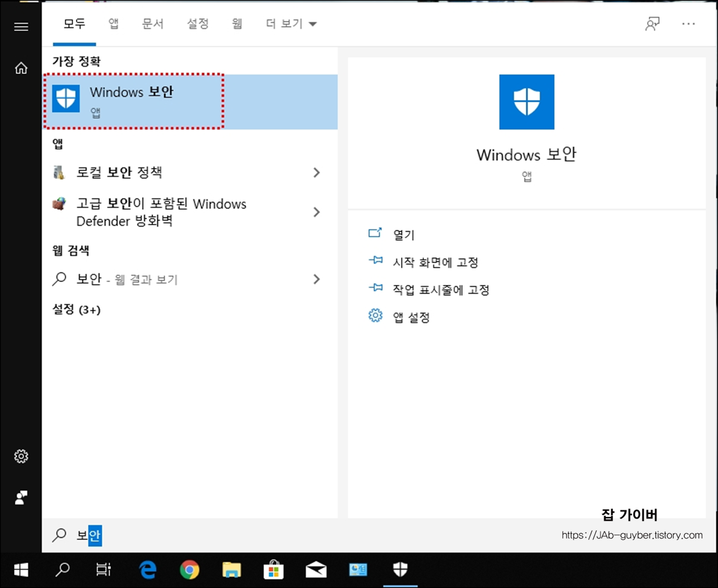The image size is (718, 588).
Task: Select the 설정 search filter tab
Action: pyautogui.click(x=197, y=24)
